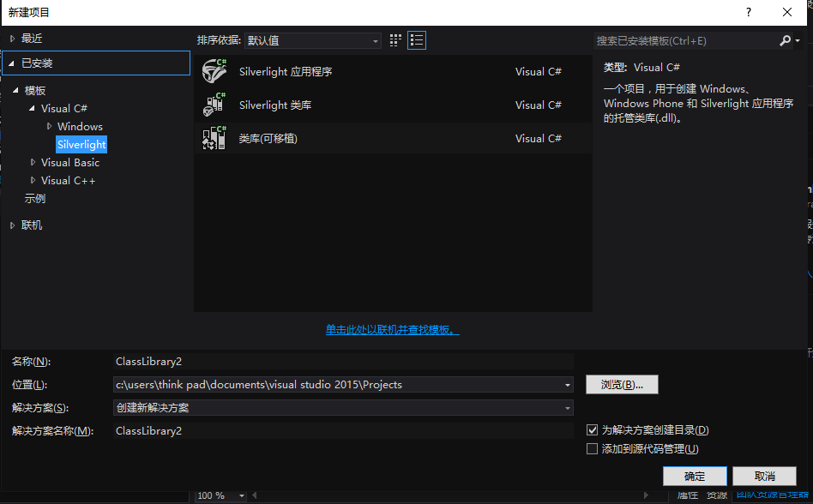Open the search options dropdown arrow

point(798,40)
